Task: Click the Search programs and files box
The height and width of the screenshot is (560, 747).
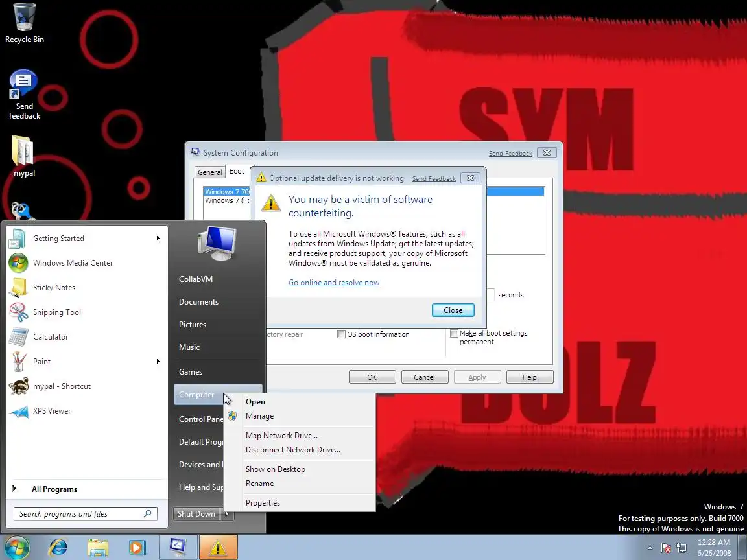Action: coord(86,514)
